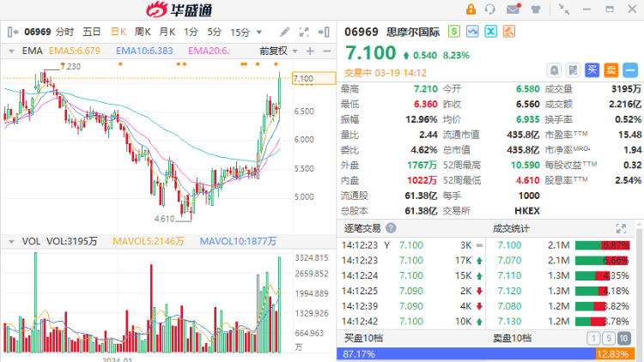Click the compact mode arrows icon
This screenshot has width=644, height=362.
tap(564, 9)
